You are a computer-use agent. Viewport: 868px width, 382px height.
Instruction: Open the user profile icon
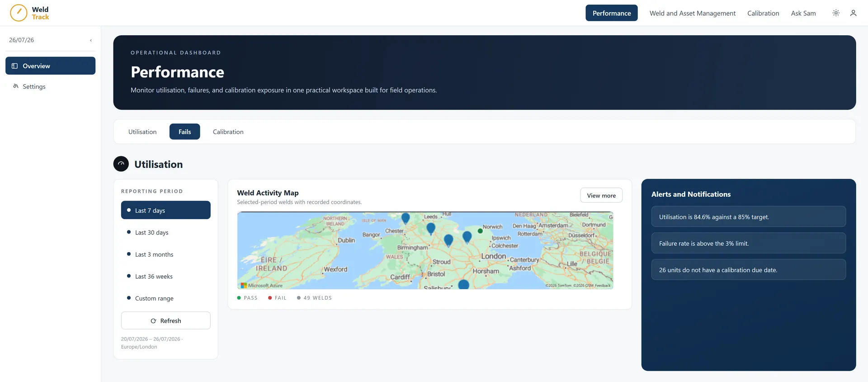click(x=853, y=13)
